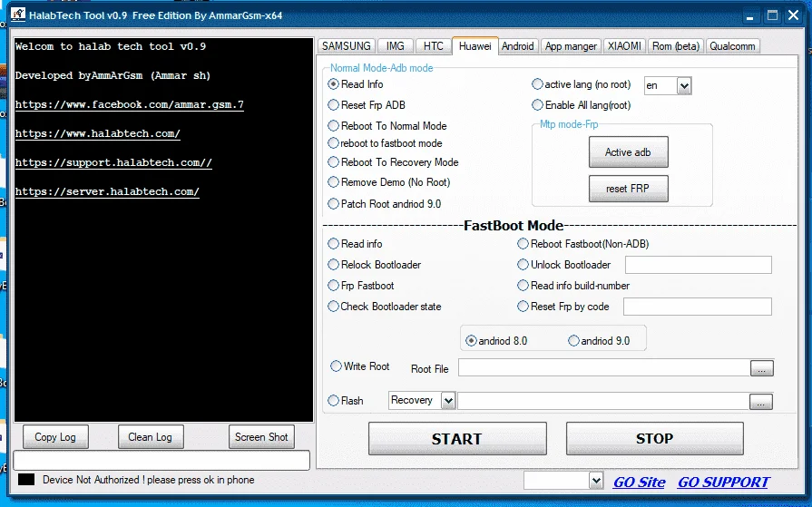The width and height of the screenshot is (812, 507).
Task: Click the reset FRP button
Action: click(x=628, y=189)
